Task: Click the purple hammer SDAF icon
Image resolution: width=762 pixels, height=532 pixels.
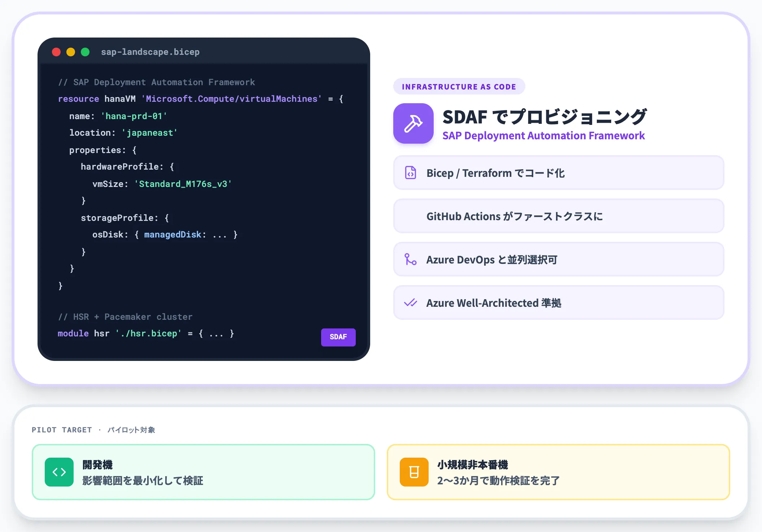Action: click(x=413, y=123)
